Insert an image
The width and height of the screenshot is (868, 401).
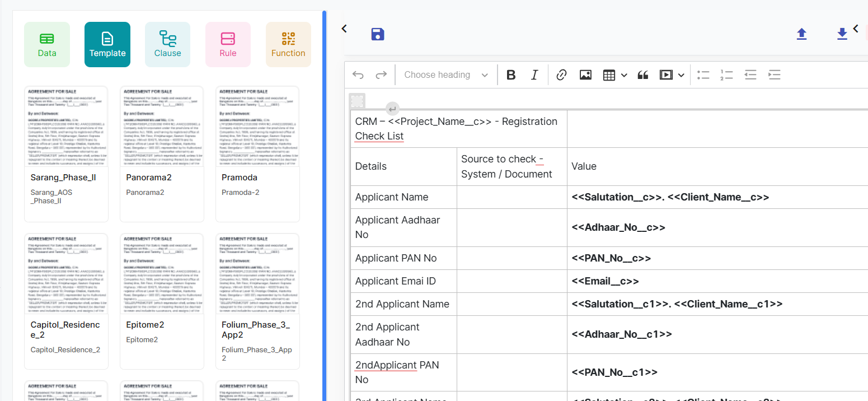[585, 75]
